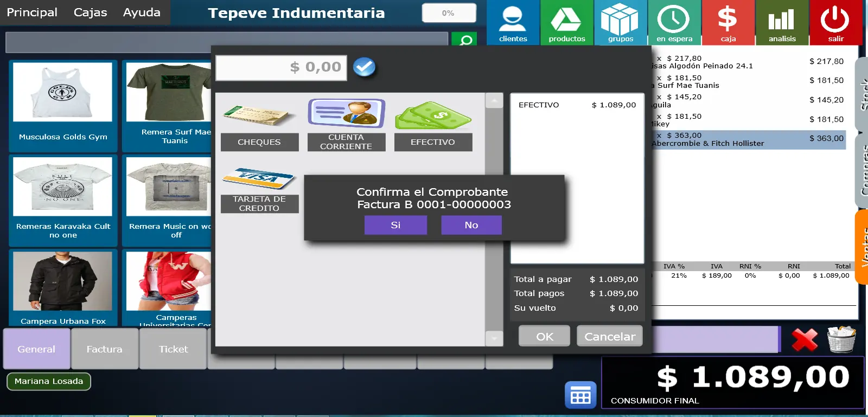The width and height of the screenshot is (868, 417).
Task: Select the Visa credit card icon
Action: point(259,179)
